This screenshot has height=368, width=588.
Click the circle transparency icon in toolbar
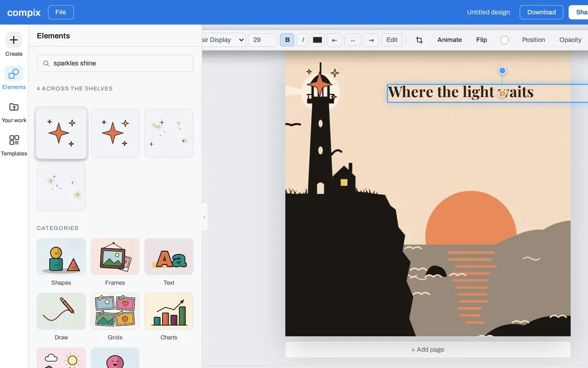[505, 40]
